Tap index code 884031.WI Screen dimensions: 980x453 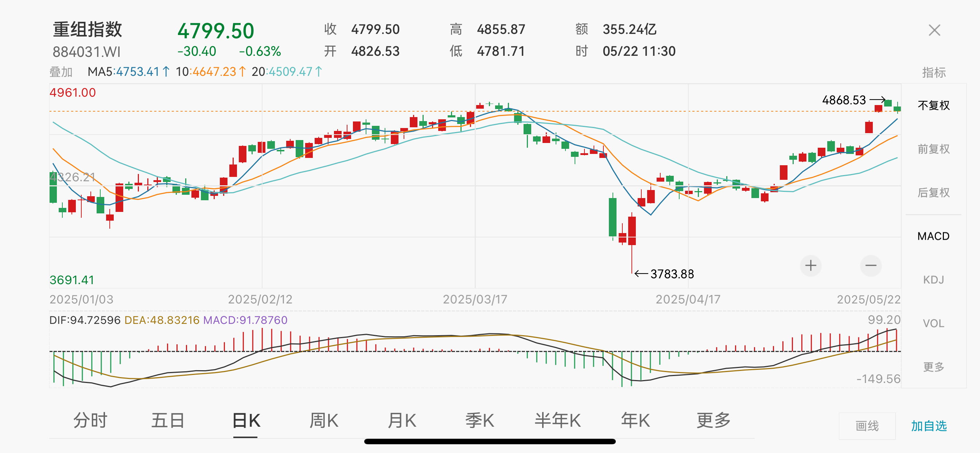click(86, 52)
